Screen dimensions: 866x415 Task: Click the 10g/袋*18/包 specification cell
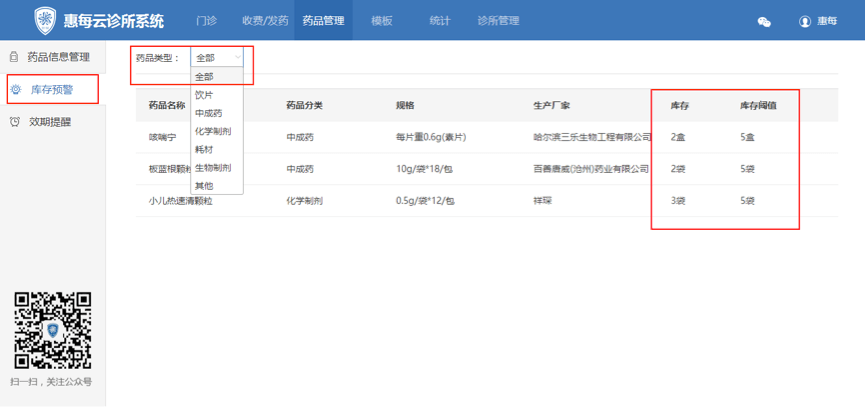[x=424, y=169]
